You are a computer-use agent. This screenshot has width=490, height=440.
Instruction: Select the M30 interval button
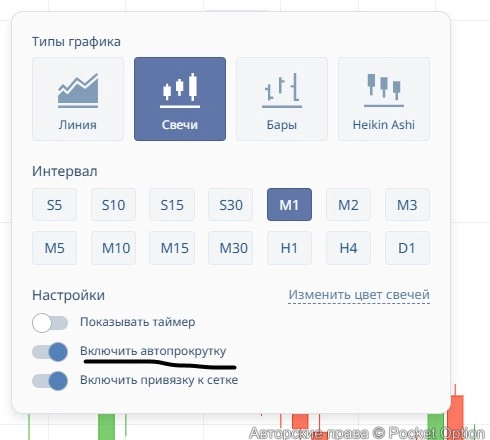point(231,248)
